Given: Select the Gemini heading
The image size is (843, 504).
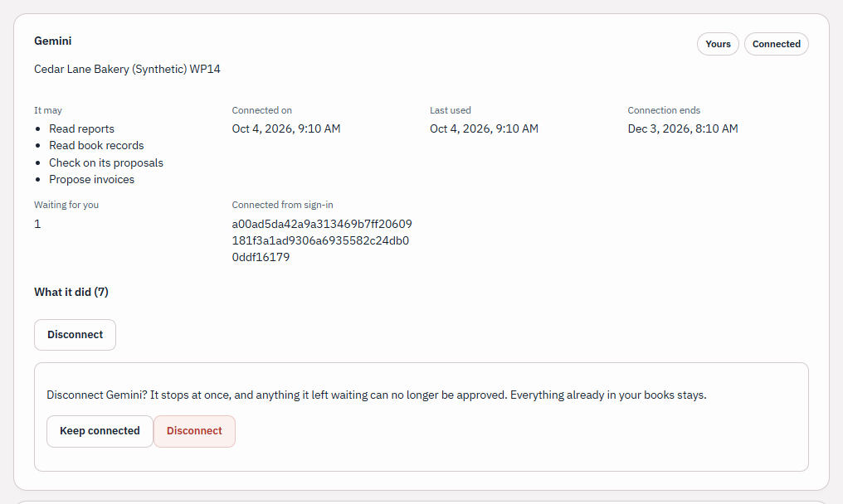Looking at the screenshot, I should (53, 41).
